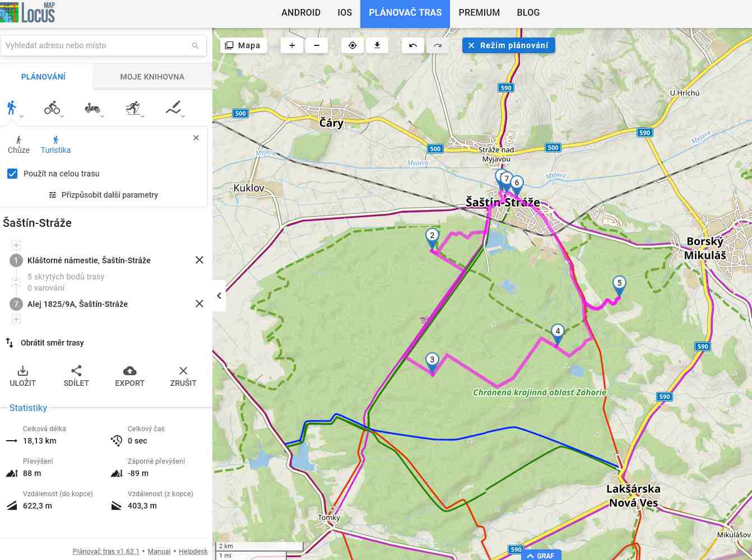Toggle 'Použít na celou trasu' checkbox
This screenshot has width=752, height=560.
[12, 174]
